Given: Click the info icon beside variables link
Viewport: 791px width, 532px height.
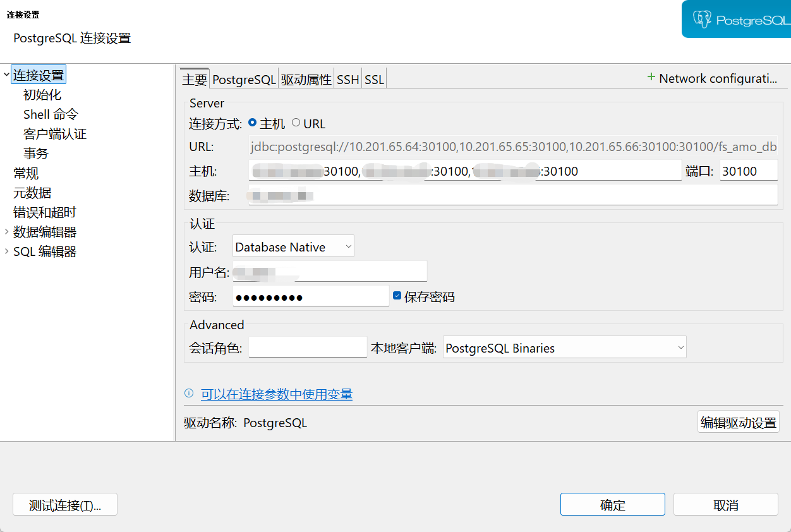Looking at the screenshot, I should [188, 394].
